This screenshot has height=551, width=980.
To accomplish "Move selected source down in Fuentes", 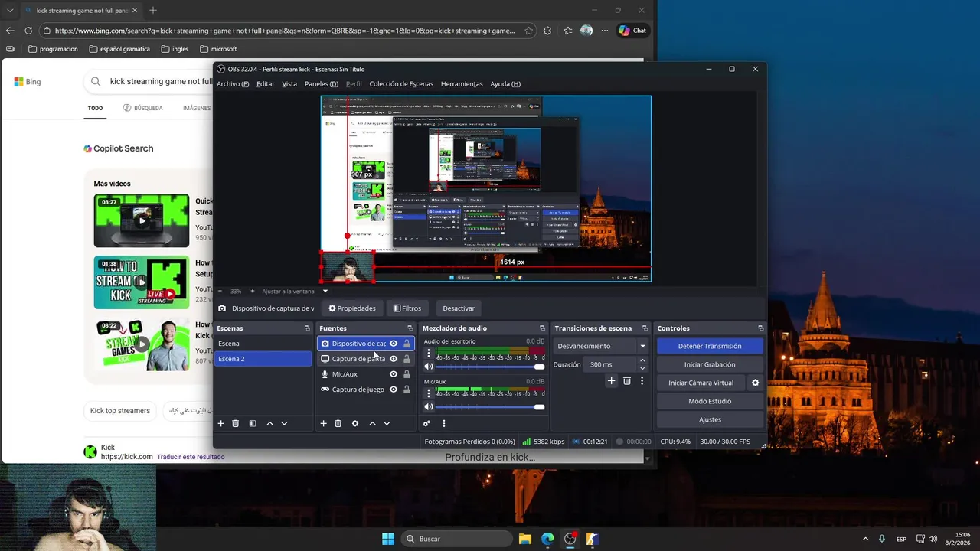I will [387, 423].
